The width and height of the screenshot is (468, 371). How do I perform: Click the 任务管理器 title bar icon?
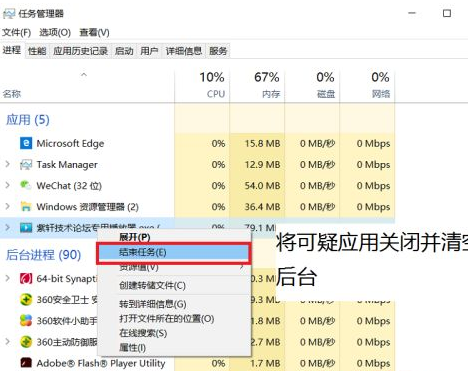tap(9, 14)
